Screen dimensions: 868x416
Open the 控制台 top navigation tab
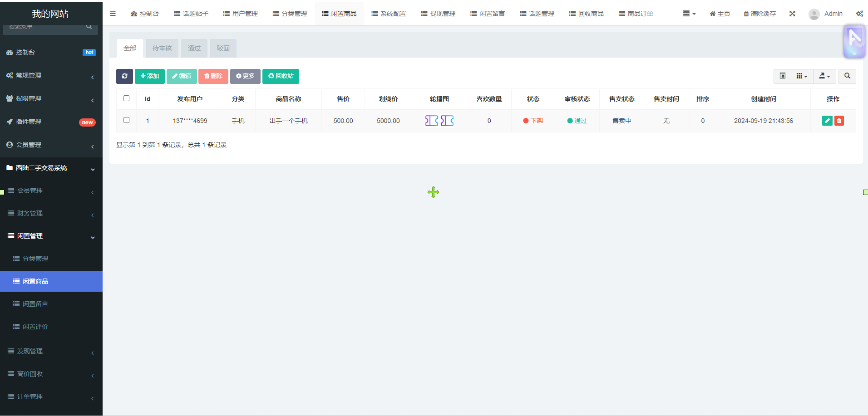click(x=145, y=14)
